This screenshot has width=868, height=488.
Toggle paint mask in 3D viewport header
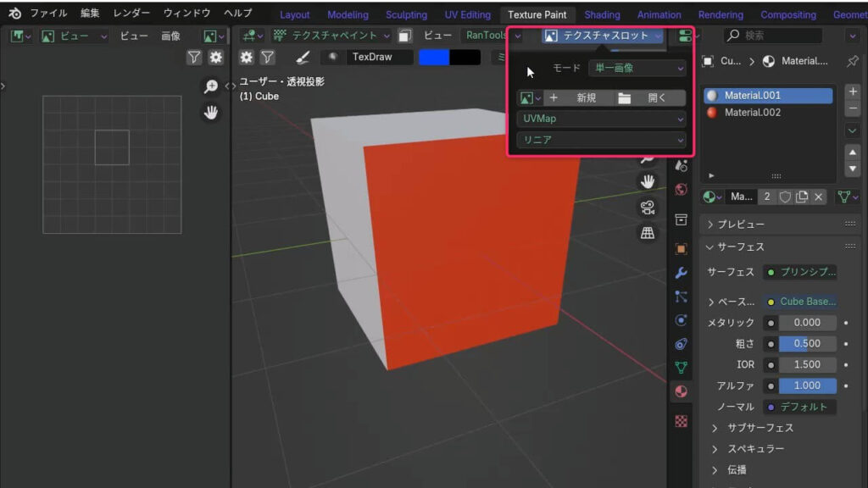405,36
